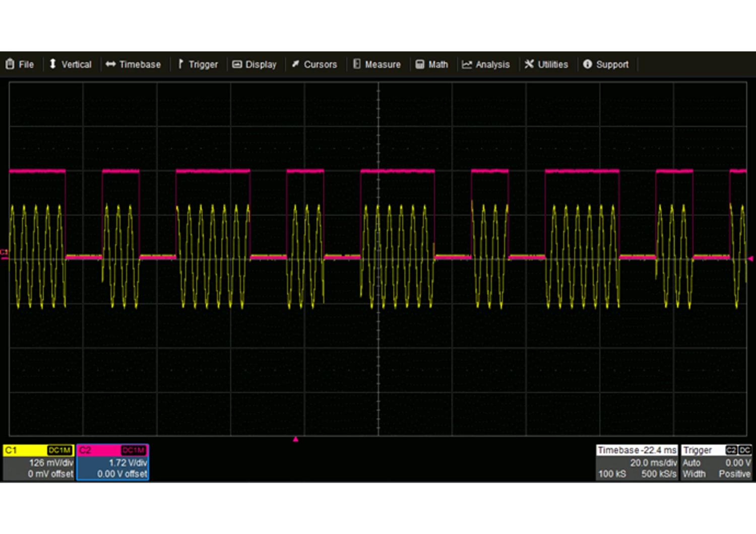Click the Timebase horizontal arrow icon
The width and height of the screenshot is (756, 534).
click(110, 64)
